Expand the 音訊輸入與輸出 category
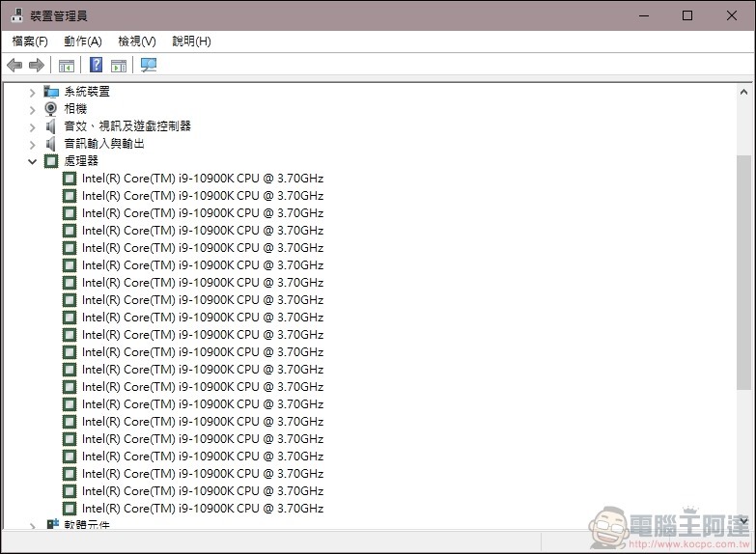 (32, 145)
